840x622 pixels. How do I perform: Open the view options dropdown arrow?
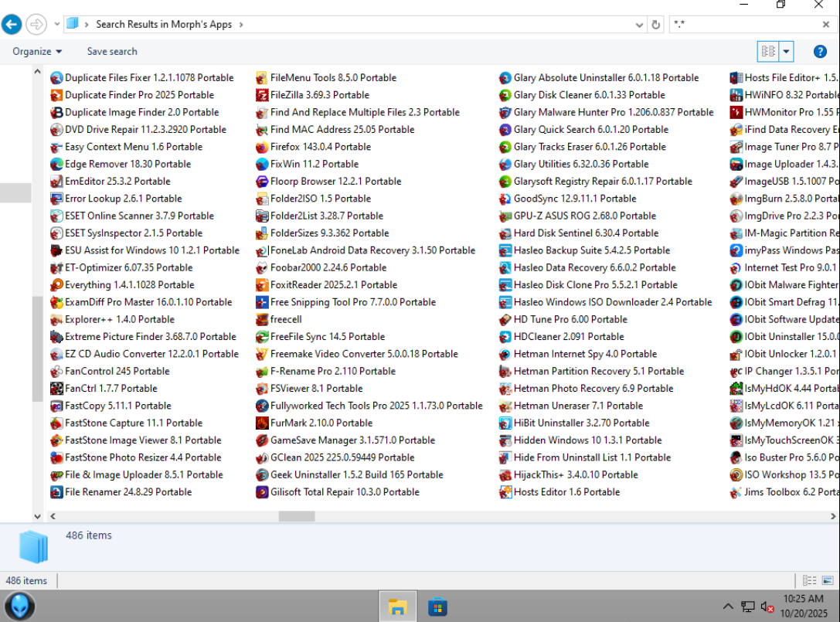pyautogui.click(x=786, y=52)
